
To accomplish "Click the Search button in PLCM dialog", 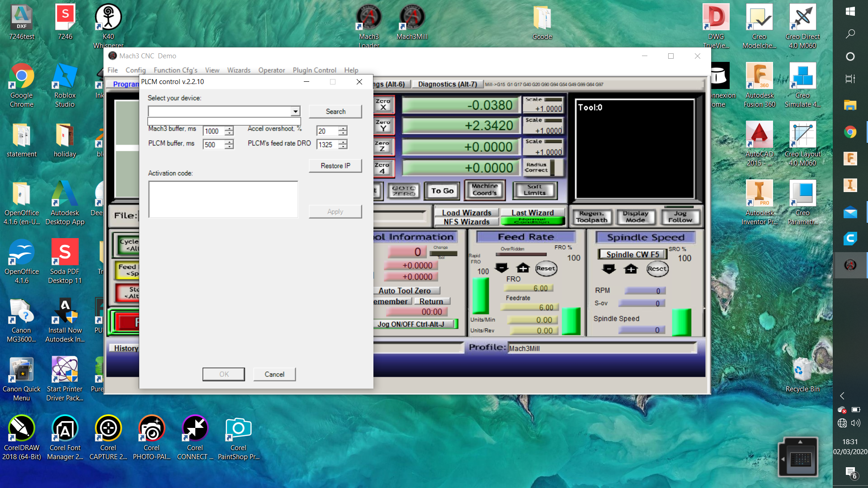I will click(335, 112).
